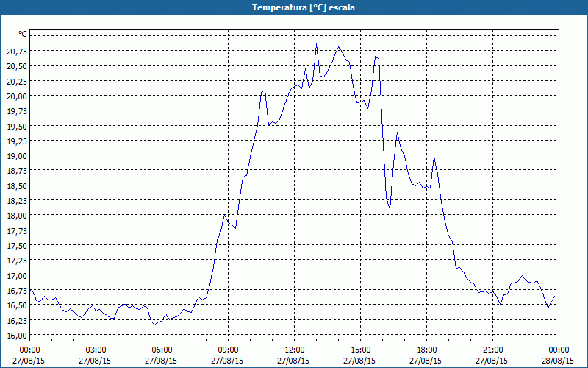This screenshot has width=588, height=368.
Task: Click the 19,25 temperature axis label
Action: tap(17, 141)
